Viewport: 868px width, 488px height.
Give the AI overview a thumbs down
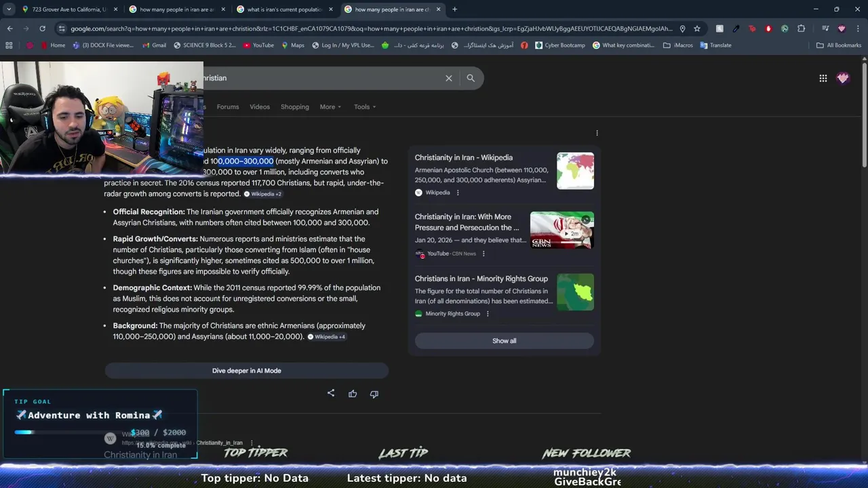coord(374,393)
